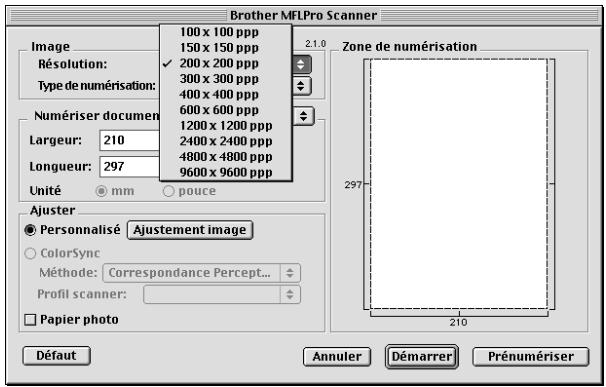Pick 300 x 300 ppp from the list
The height and width of the screenshot is (387, 606).
point(226,79)
